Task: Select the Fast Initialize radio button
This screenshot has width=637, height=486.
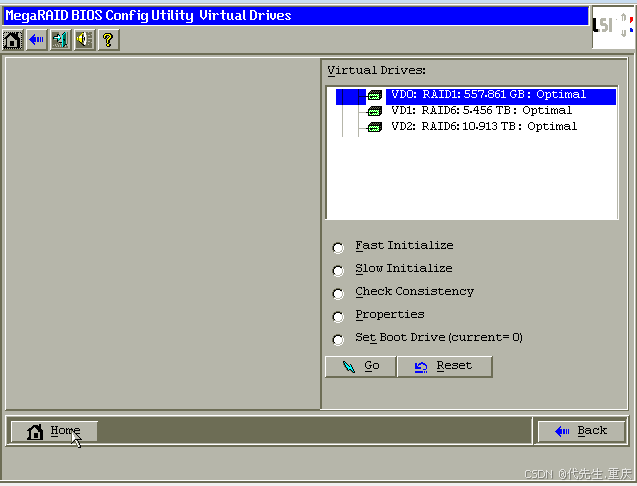Action: pyautogui.click(x=338, y=247)
